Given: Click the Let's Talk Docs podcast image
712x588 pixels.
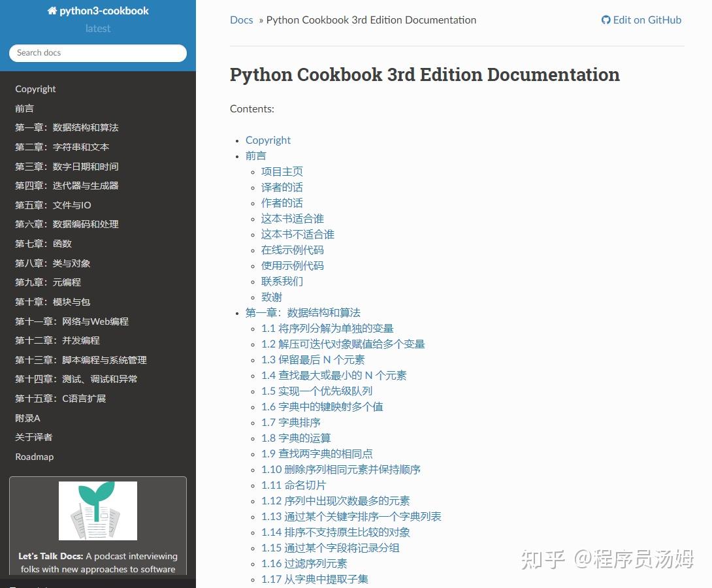Looking at the screenshot, I should (97, 511).
